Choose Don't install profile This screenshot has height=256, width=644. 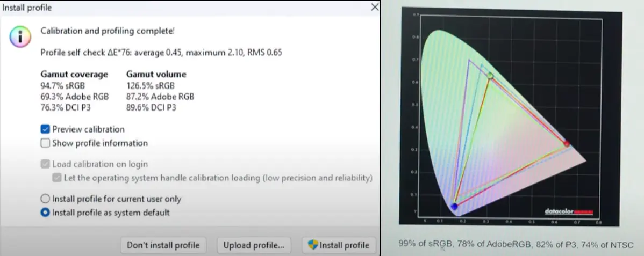click(163, 245)
